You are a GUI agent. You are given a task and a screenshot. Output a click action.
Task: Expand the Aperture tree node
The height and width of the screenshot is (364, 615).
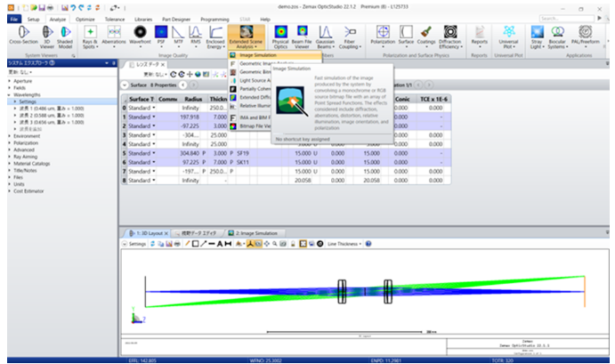click(10, 81)
